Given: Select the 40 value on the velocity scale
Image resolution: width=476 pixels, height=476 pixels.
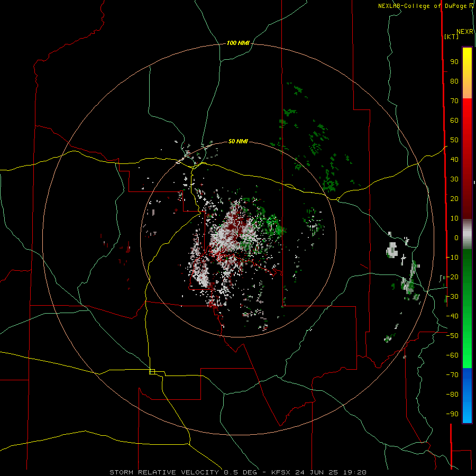Looking at the screenshot, I should (x=454, y=160).
